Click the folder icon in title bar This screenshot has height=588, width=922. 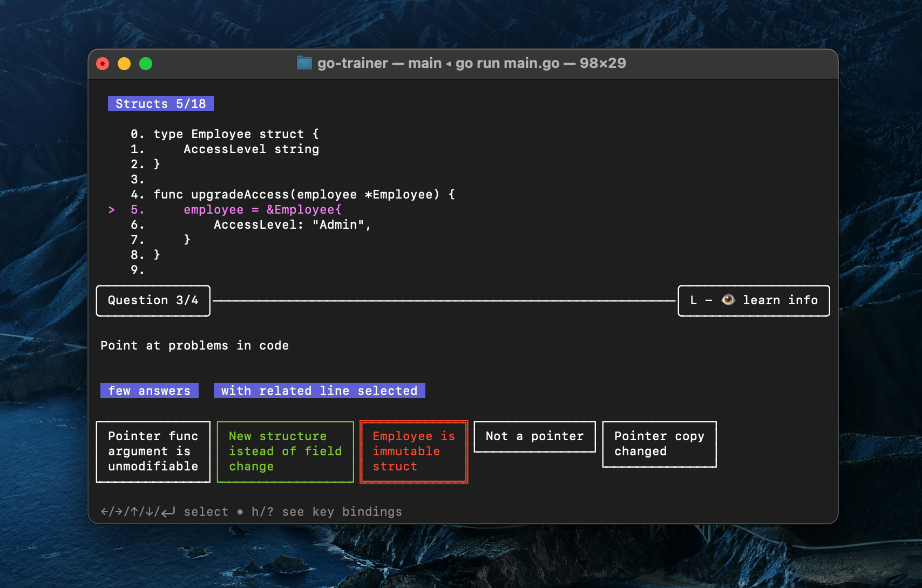click(x=304, y=63)
